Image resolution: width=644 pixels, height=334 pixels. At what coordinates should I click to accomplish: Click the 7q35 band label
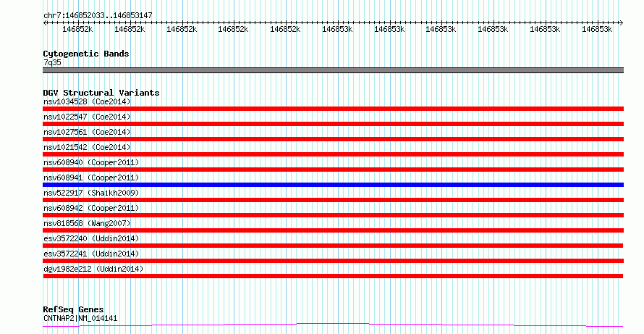[52, 62]
